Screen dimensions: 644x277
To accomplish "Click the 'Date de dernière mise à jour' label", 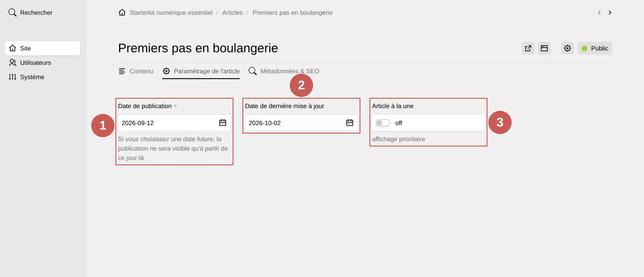I will click(x=284, y=106).
